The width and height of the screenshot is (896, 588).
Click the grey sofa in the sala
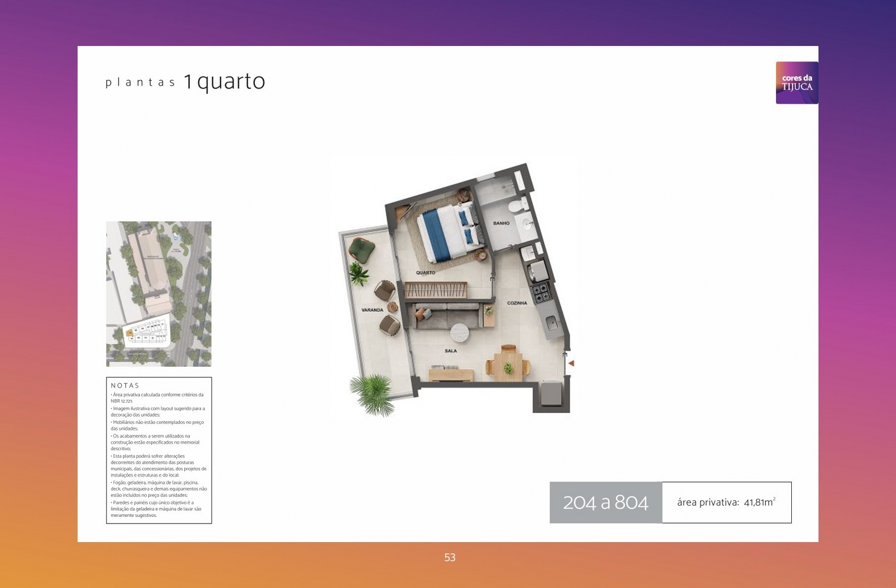[446, 316]
